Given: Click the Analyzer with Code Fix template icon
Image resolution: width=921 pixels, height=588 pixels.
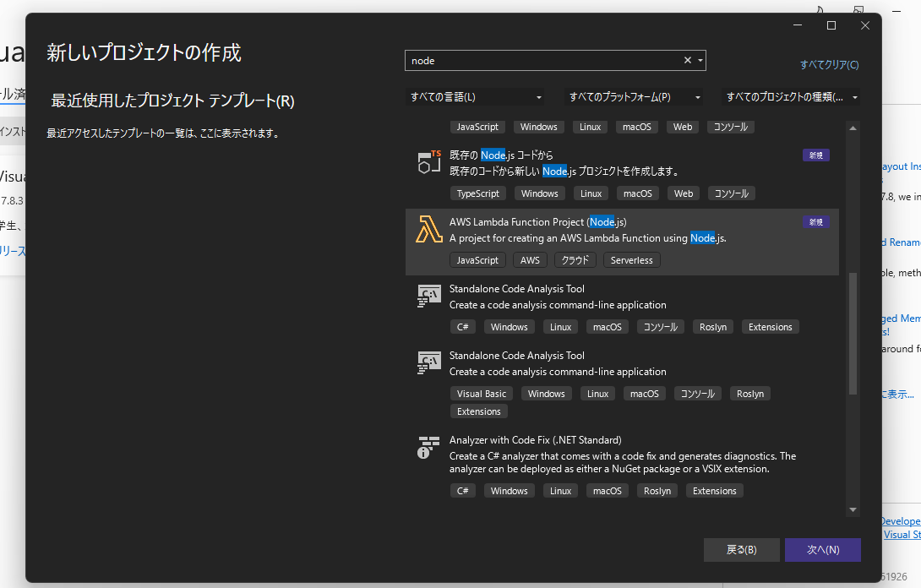Looking at the screenshot, I should [x=428, y=448].
